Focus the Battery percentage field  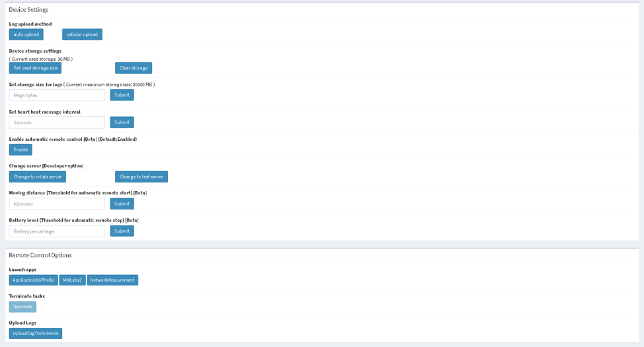point(57,231)
